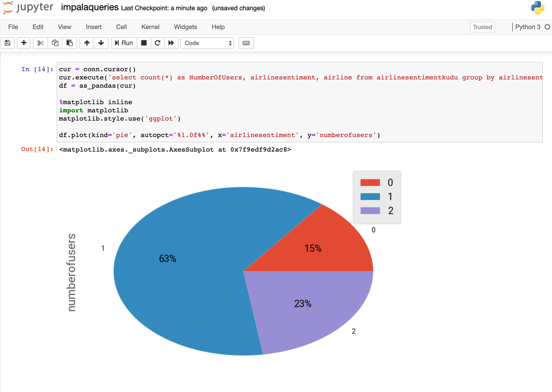Move selected cell up arrow
Viewport: 552px width, 392px height.
[x=87, y=43]
